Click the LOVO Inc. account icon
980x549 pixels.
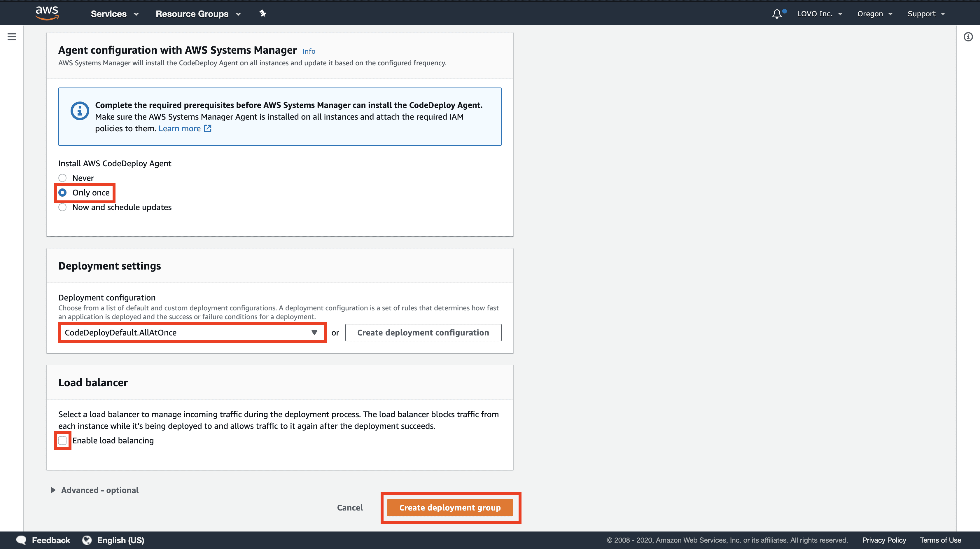click(x=819, y=13)
